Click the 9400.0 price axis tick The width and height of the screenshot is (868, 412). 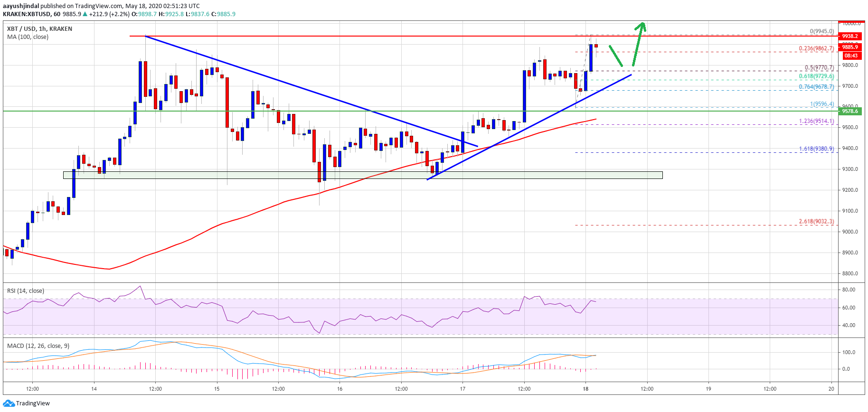(x=850, y=149)
